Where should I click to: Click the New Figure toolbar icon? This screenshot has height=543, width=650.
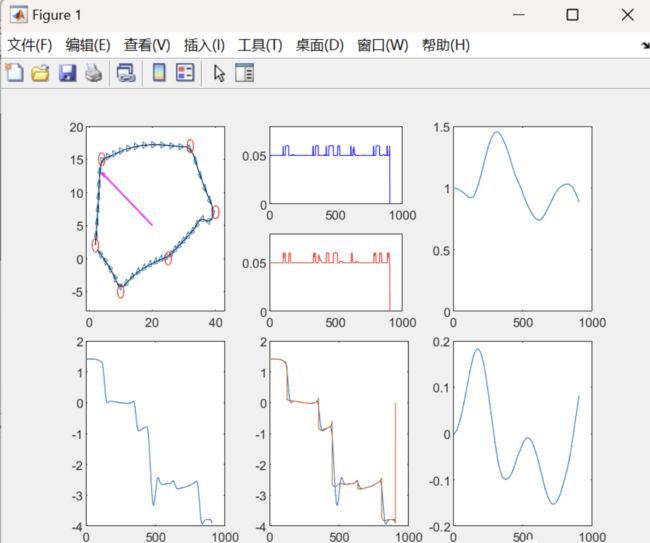click(15, 73)
